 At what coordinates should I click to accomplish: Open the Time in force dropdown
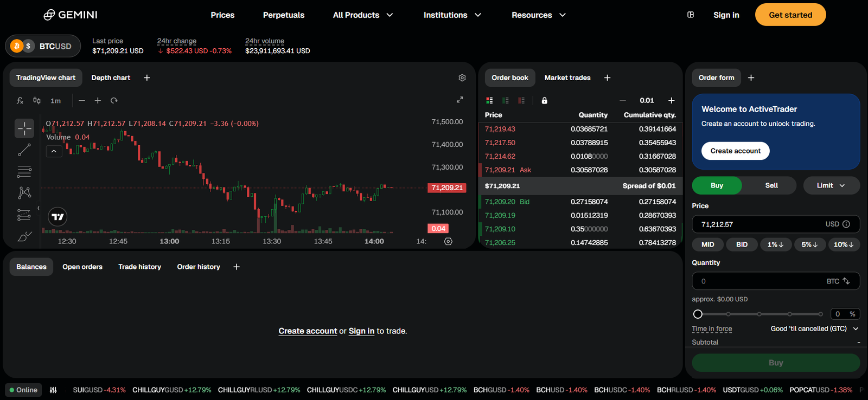click(814, 328)
